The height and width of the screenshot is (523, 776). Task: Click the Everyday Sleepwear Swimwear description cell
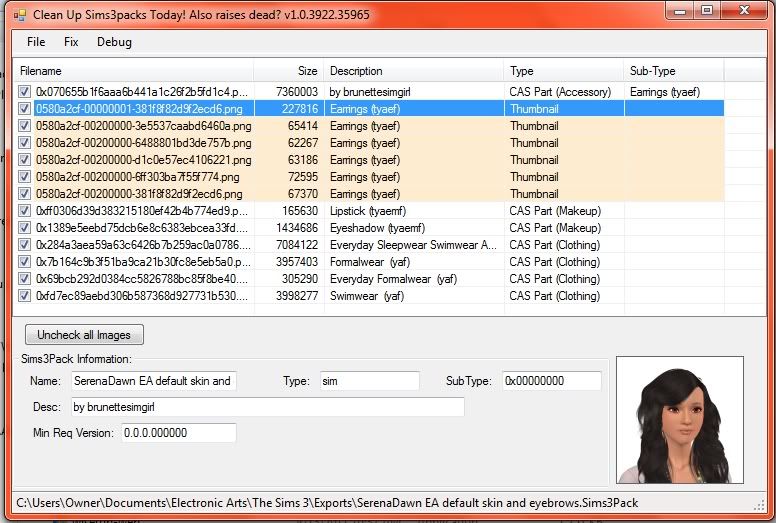point(413,244)
